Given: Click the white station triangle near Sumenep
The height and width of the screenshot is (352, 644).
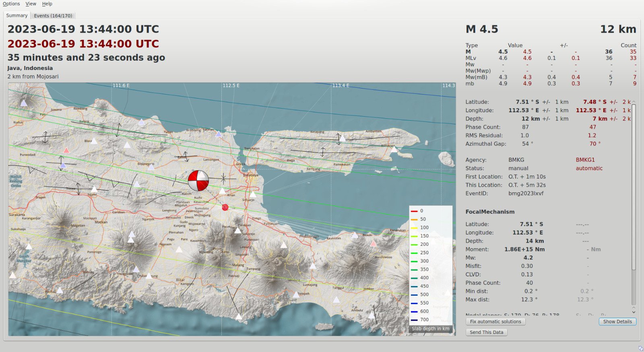Looking at the screenshot, I should pos(394,149).
